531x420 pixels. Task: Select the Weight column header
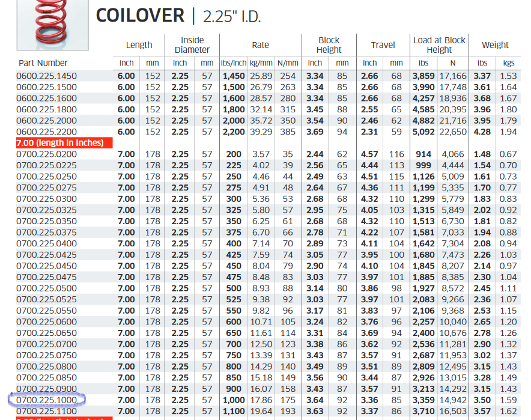495,45
